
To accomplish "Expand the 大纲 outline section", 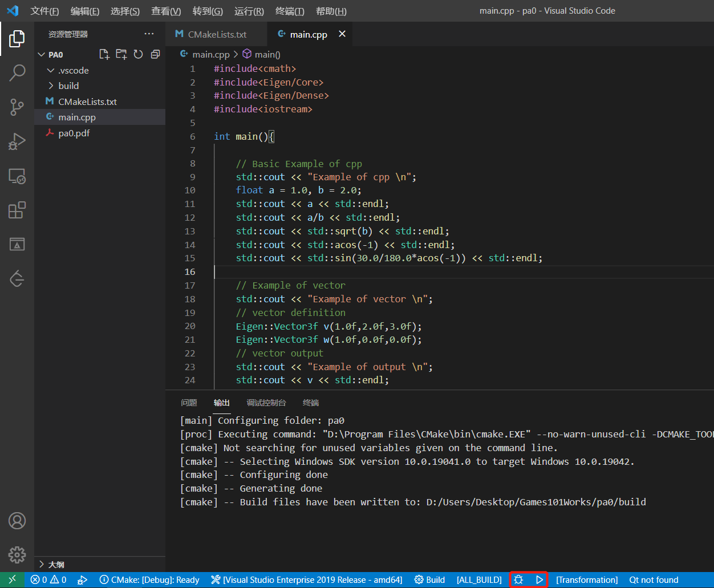I will (100, 564).
